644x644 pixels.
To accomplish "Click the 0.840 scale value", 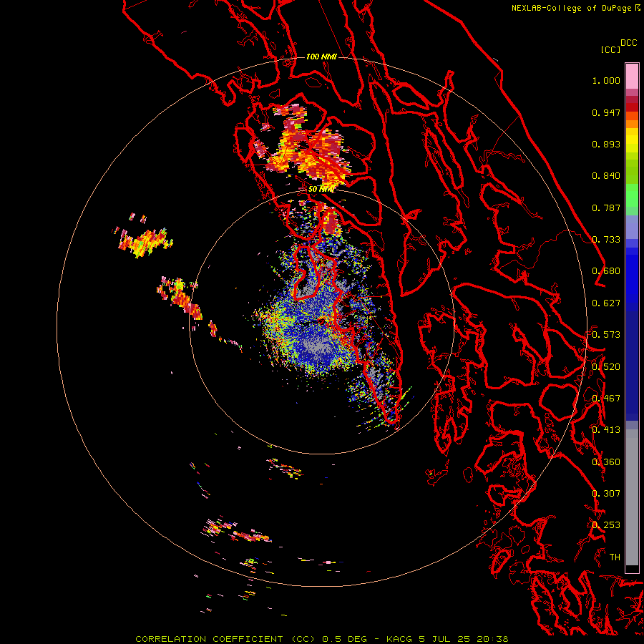I will click(x=606, y=176).
